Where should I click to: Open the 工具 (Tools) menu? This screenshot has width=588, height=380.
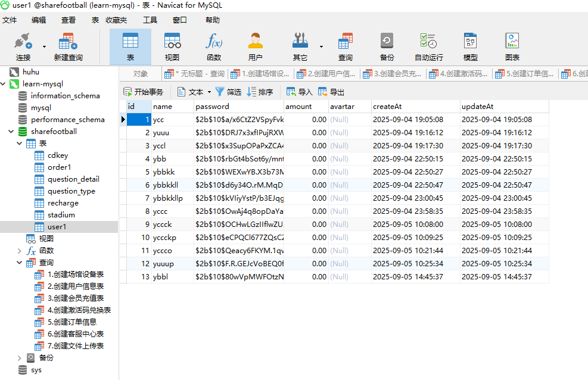click(150, 20)
